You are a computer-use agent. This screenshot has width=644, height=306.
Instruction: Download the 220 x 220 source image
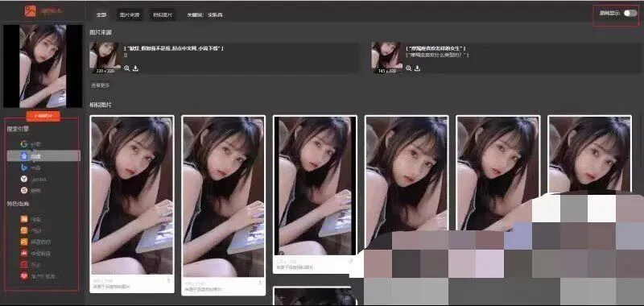point(135,68)
